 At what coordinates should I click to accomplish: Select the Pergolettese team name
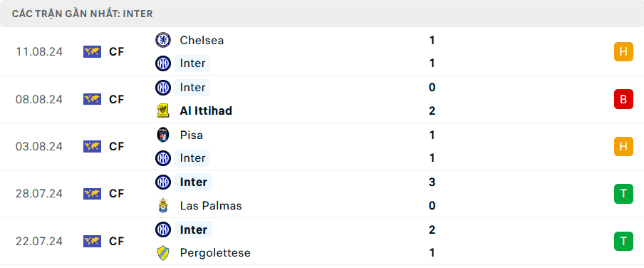[x=215, y=252]
